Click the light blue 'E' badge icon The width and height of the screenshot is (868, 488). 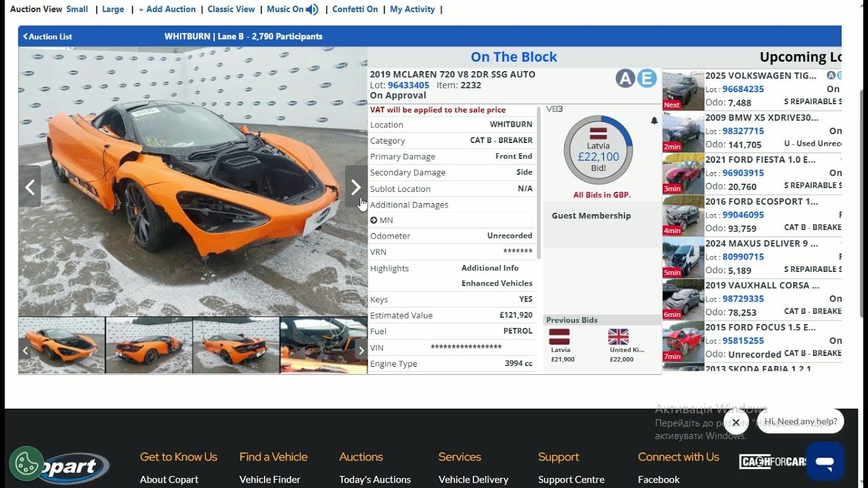coord(647,79)
